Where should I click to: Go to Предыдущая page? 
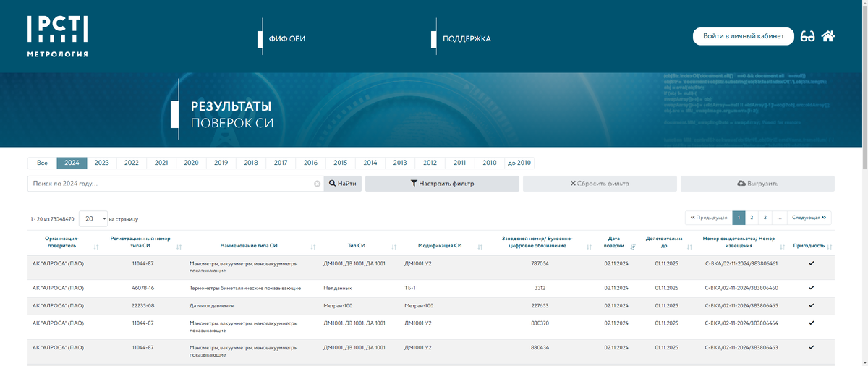(x=709, y=217)
